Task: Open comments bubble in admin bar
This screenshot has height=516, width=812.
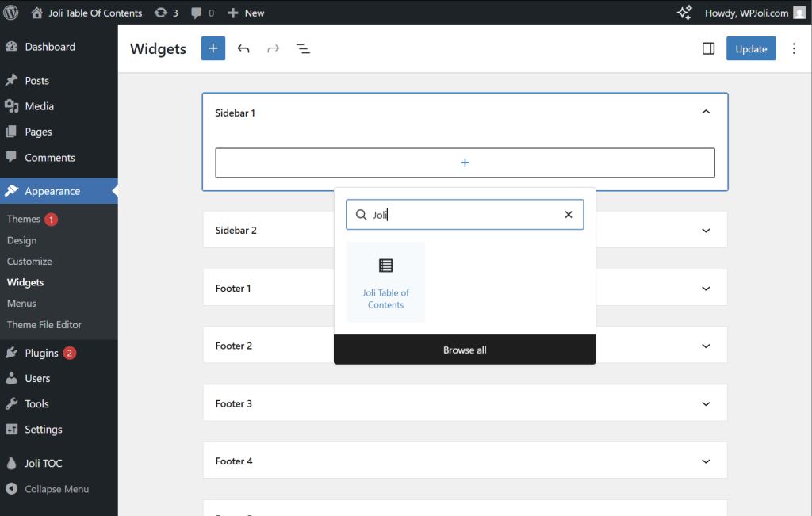Action: 202,13
